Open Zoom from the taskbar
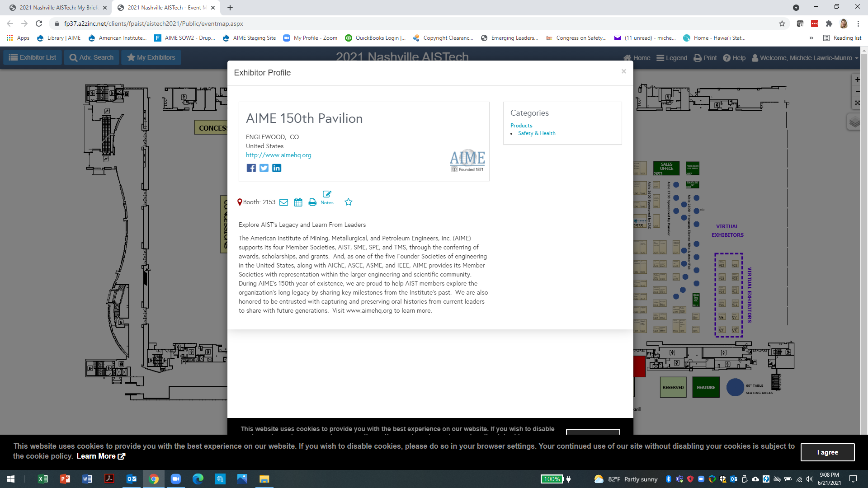Screen dimensions: 868x488 pos(176,479)
